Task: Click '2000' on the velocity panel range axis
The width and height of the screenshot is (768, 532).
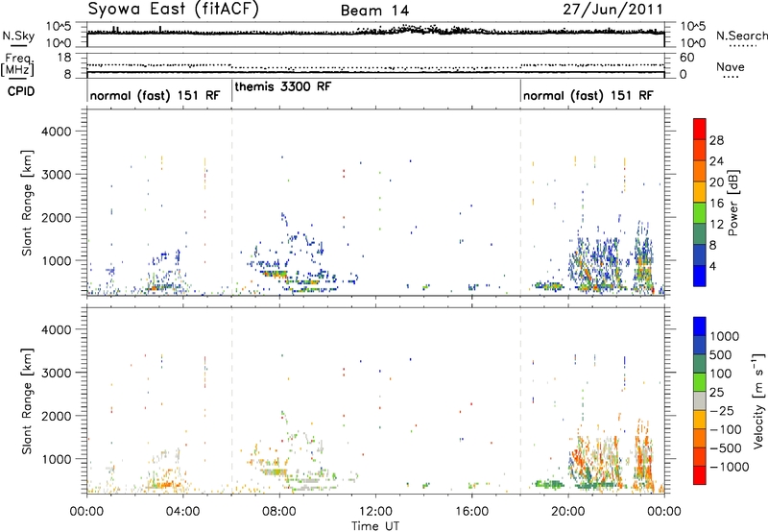Action: [57, 416]
